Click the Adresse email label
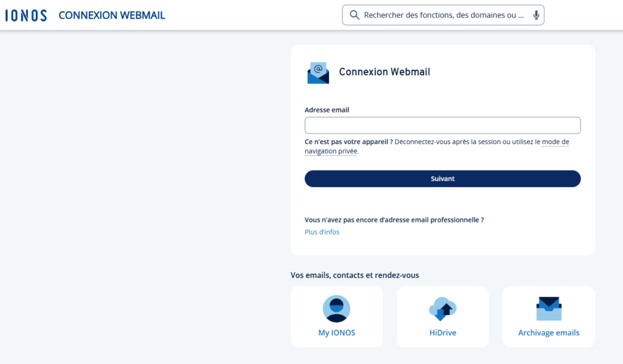 [x=327, y=110]
